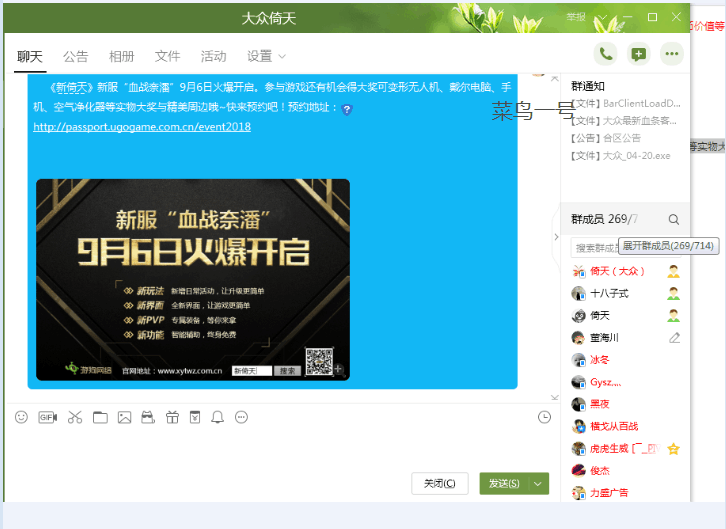Switch to the 聊天 tab
The width and height of the screenshot is (726, 529).
click(x=30, y=56)
